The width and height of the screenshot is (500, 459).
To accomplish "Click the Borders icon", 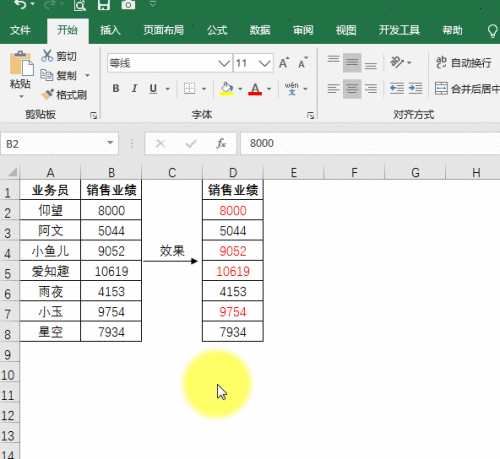I will point(189,88).
